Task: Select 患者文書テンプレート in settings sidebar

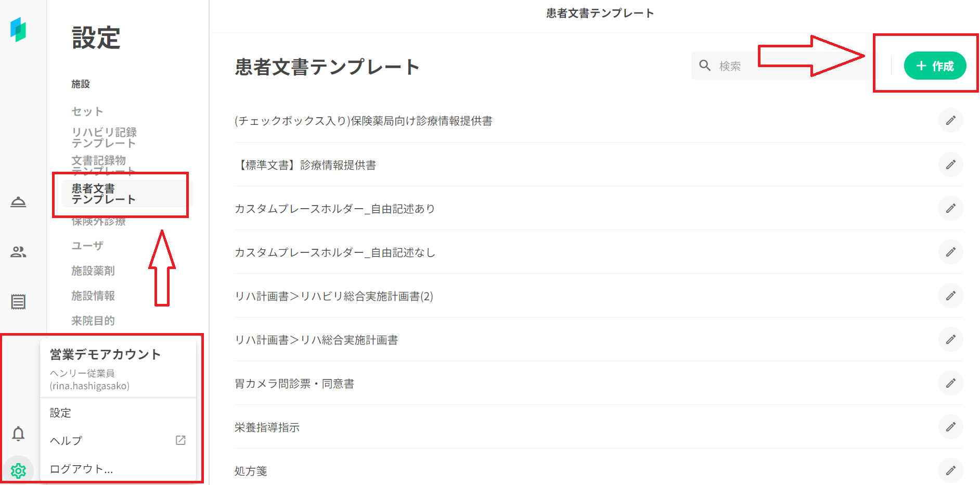Action: click(x=104, y=194)
